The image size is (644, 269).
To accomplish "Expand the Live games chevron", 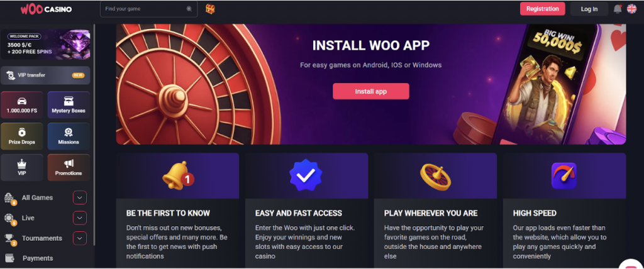I will 80,218.
